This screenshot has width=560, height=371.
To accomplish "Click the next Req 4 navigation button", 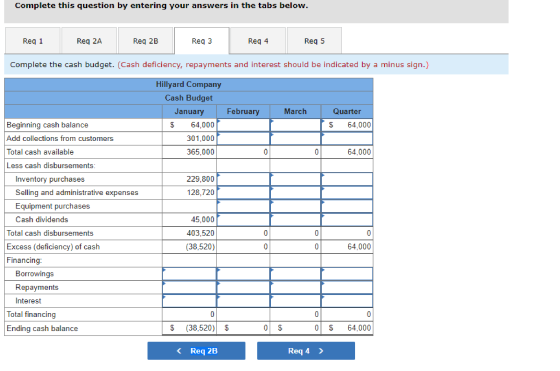I will 306,351.
